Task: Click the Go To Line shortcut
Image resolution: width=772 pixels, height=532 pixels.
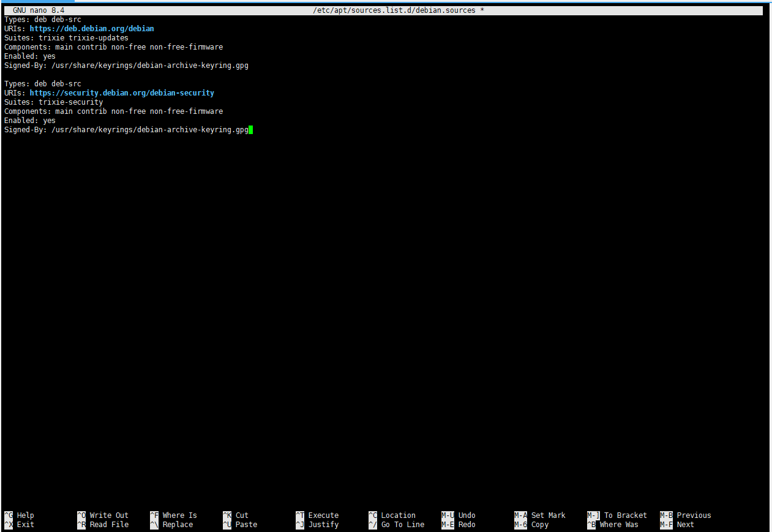Action: (402, 525)
